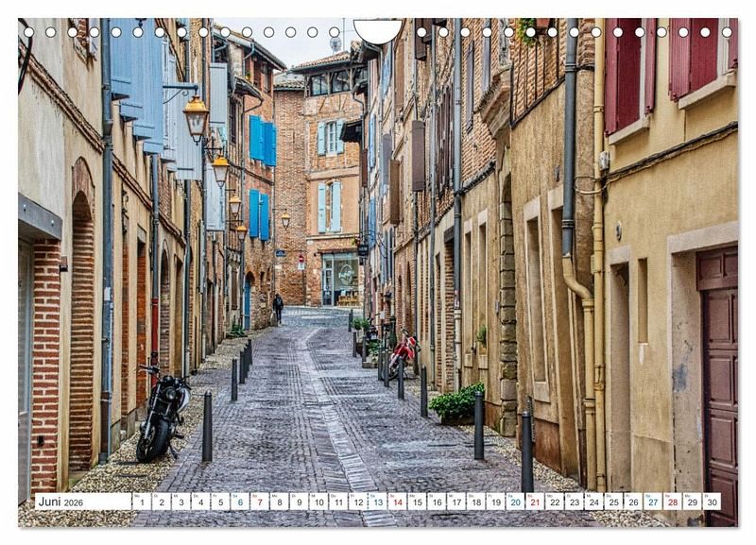This screenshot has height=545, width=756.
Task: Select day 25 in the calendar strip
Action: [x=614, y=502]
